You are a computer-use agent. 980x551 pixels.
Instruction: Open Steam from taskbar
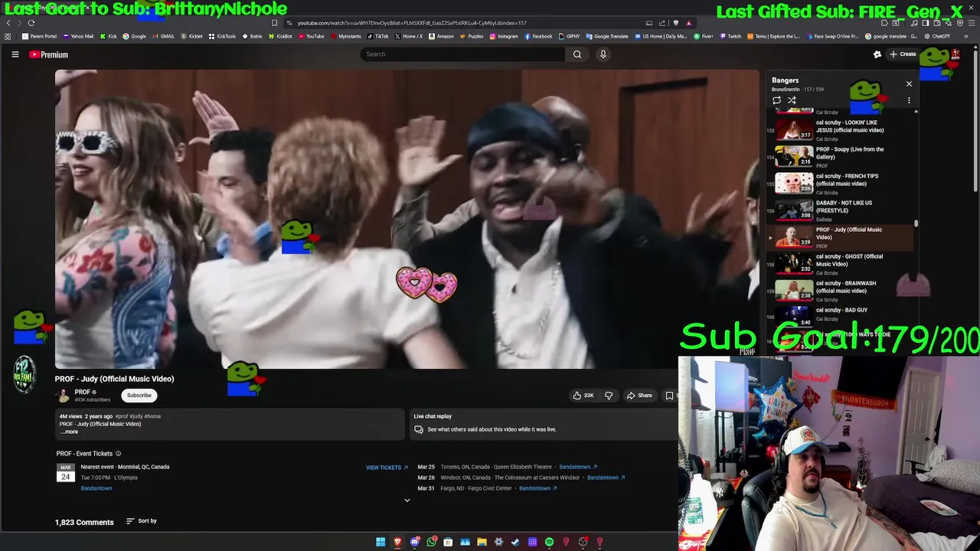pos(515,542)
